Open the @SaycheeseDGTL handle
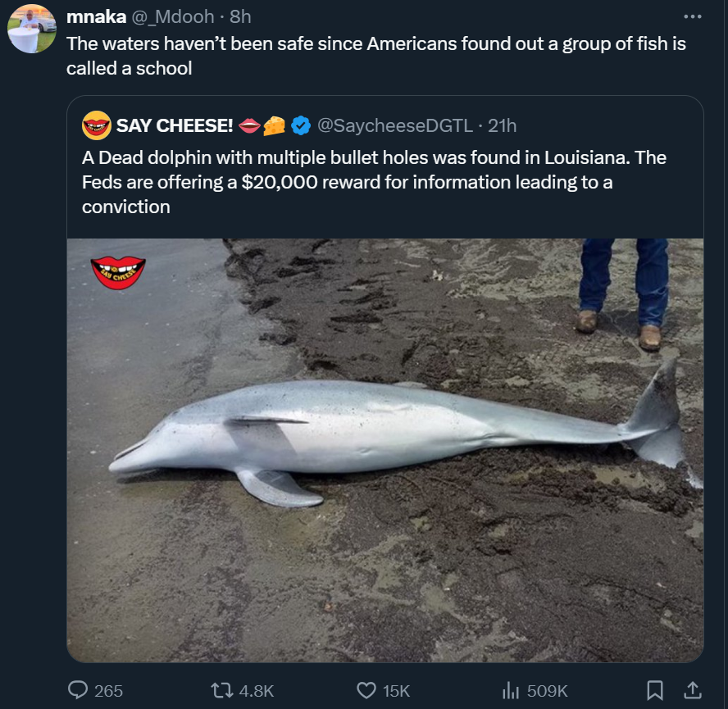This screenshot has width=728, height=709. [x=394, y=125]
